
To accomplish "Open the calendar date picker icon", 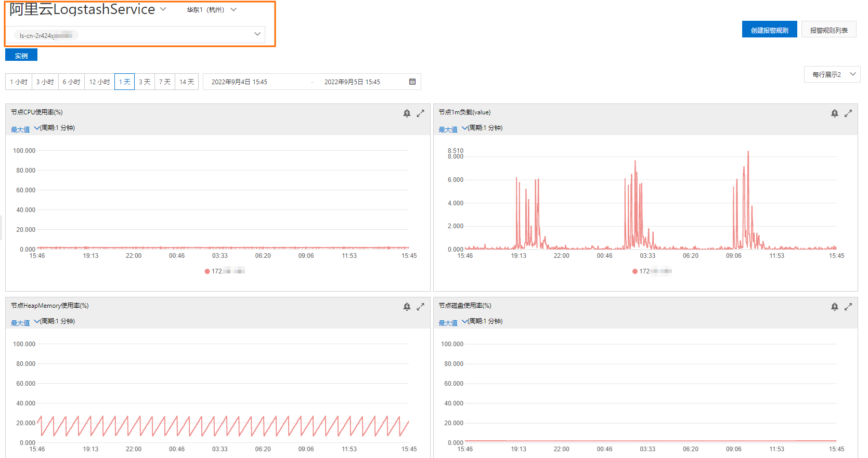I will [412, 82].
